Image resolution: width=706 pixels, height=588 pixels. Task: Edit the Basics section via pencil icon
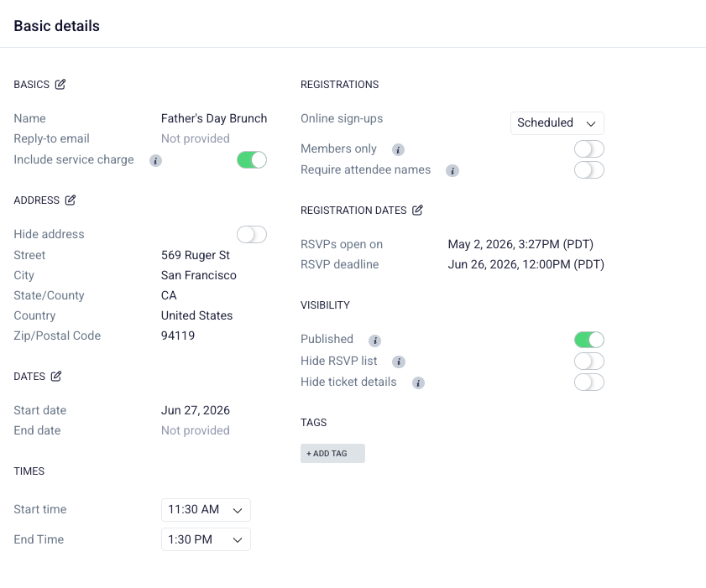click(60, 84)
